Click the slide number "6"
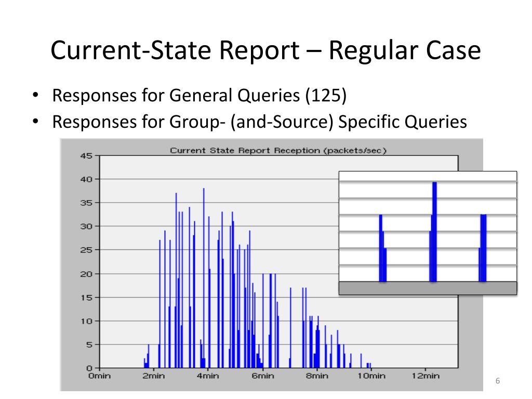Image resolution: width=532 pixels, height=399 pixels. [x=498, y=381]
